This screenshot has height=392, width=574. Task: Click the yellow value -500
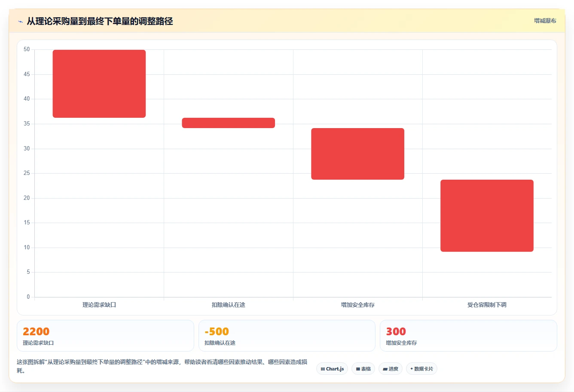[217, 331]
